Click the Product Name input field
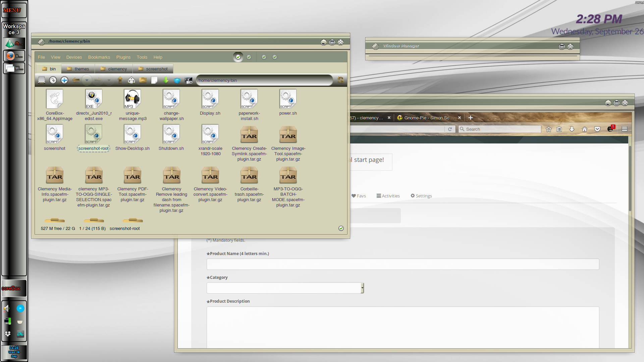Screen dimensions: 644x362 click(x=403, y=264)
